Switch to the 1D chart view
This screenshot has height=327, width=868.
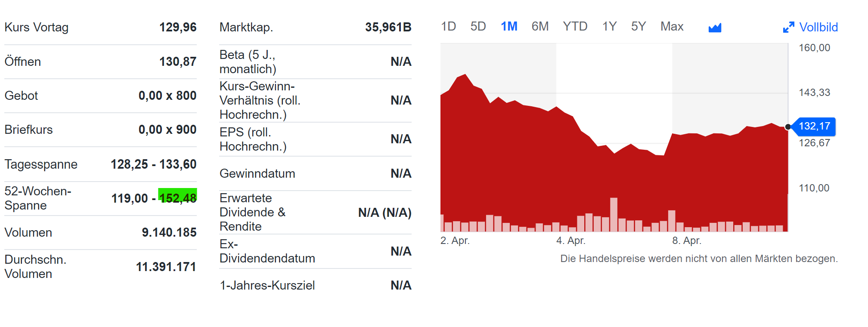point(449,26)
